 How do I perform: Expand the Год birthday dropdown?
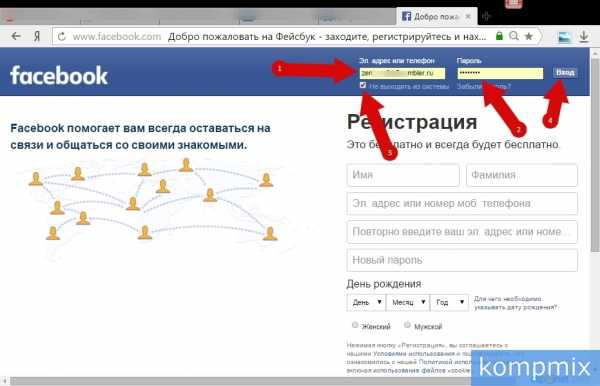click(450, 302)
